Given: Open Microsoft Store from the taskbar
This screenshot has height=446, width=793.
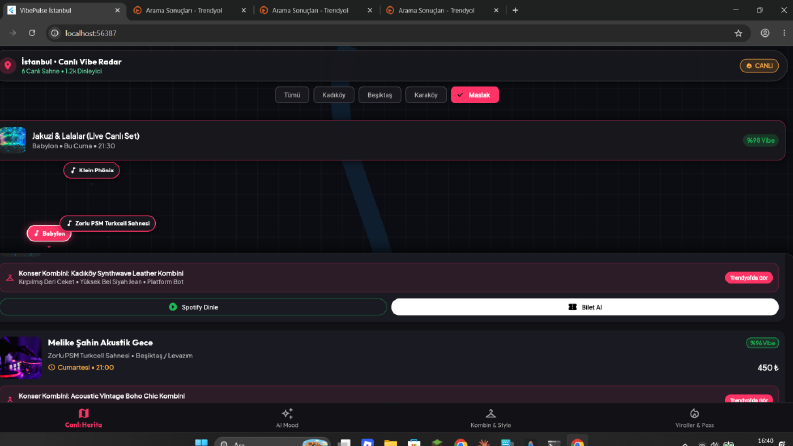Looking at the screenshot, I should (414, 443).
